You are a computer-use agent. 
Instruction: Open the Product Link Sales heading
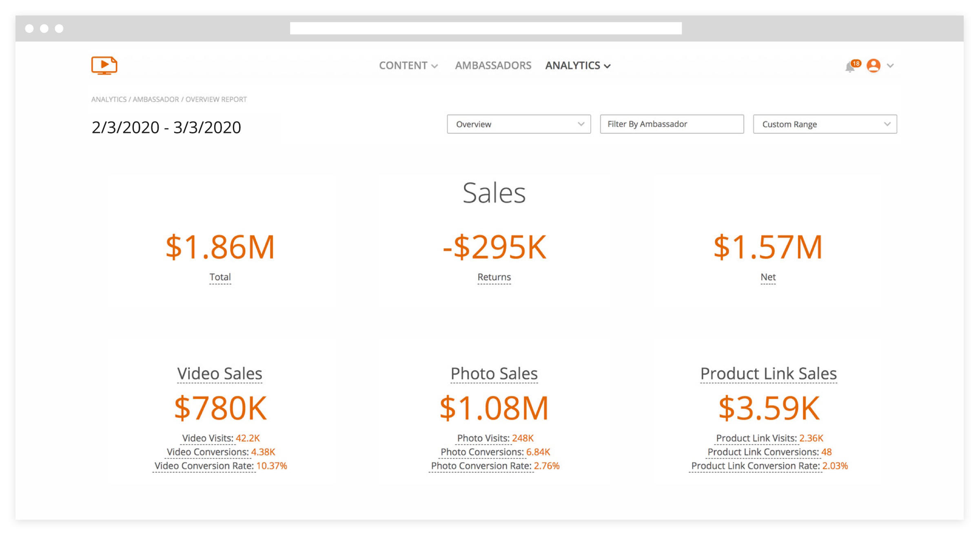point(768,374)
